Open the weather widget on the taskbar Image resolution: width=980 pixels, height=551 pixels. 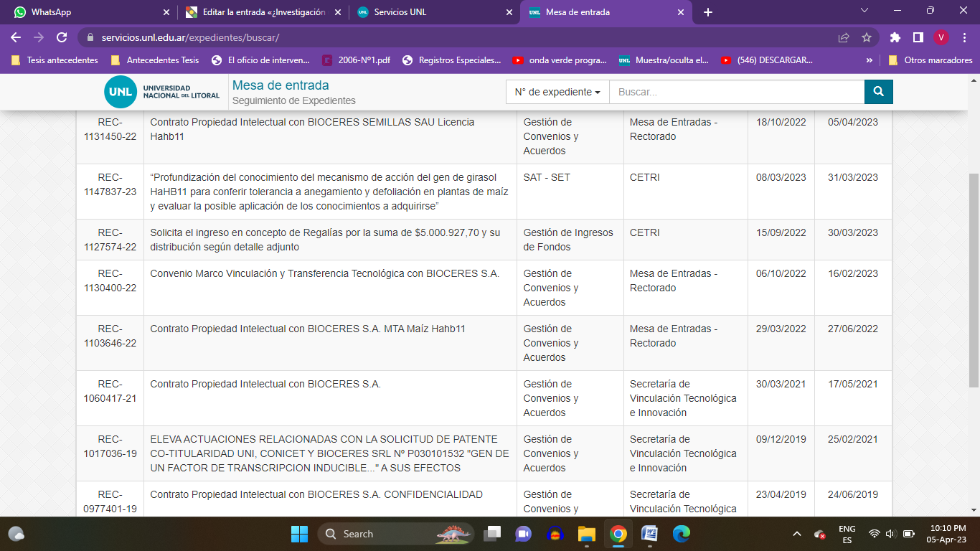(x=17, y=534)
